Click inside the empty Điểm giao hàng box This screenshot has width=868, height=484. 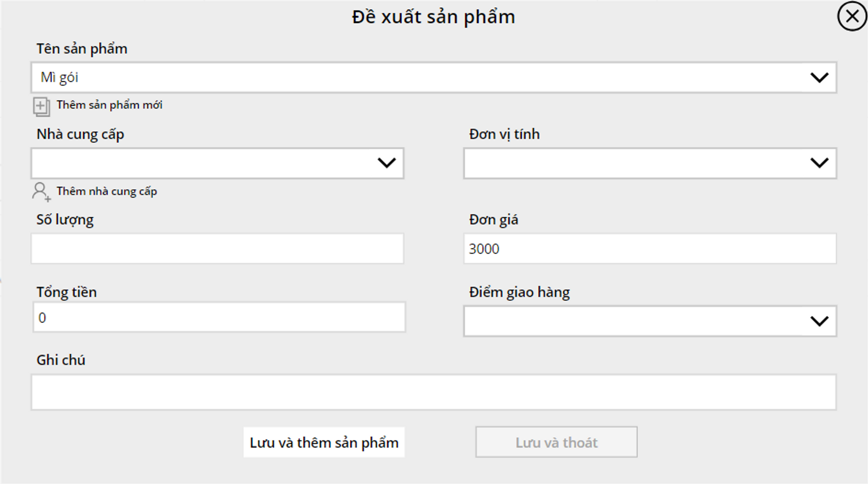click(634, 321)
